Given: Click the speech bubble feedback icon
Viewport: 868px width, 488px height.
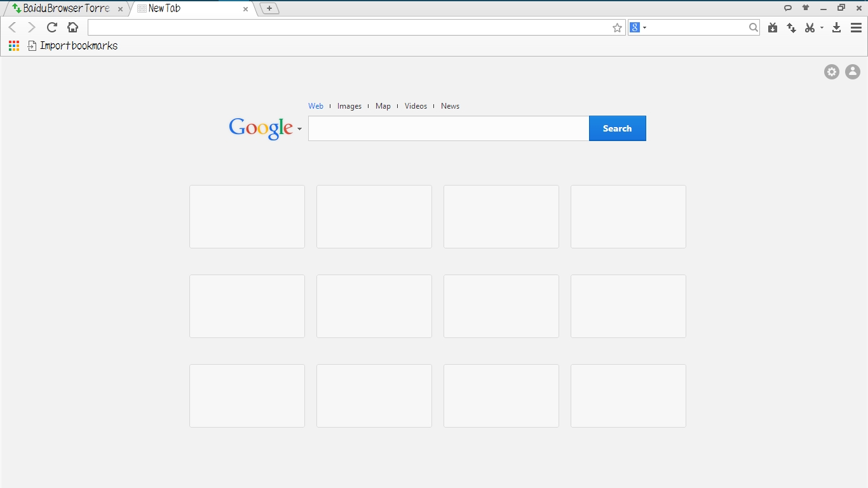Looking at the screenshot, I should pyautogui.click(x=788, y=8).
